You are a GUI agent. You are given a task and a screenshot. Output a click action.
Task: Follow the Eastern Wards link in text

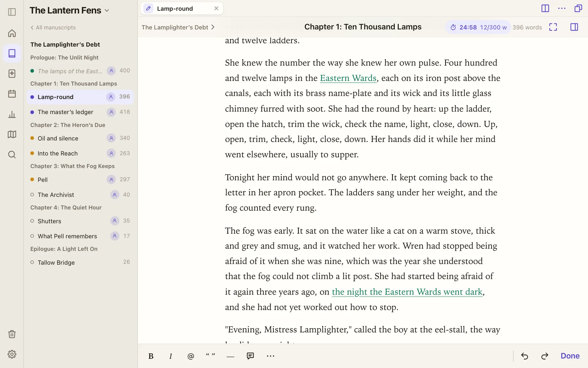tap(348, 78)
